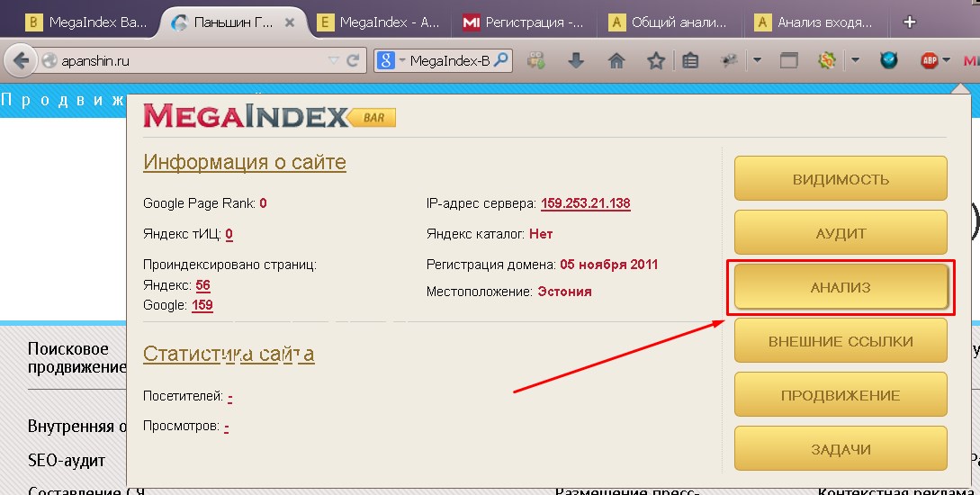Click the Google Page Rank value 0
This screenshot has height=495, width=980.
(263, 203)
